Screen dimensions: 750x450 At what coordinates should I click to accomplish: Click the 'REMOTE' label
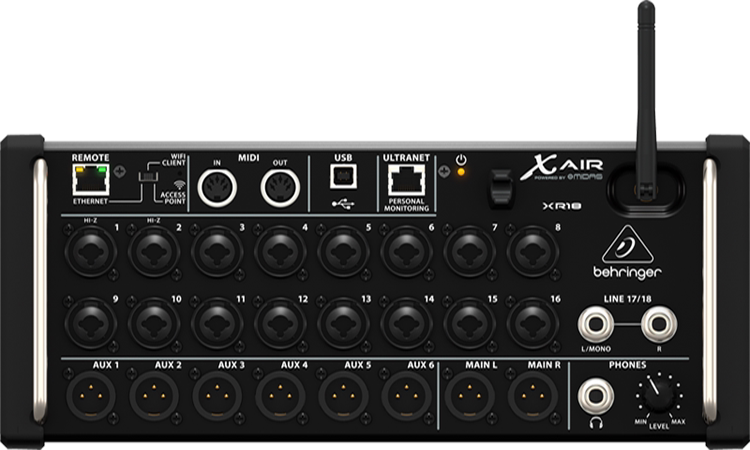click(x=90, y=157)
